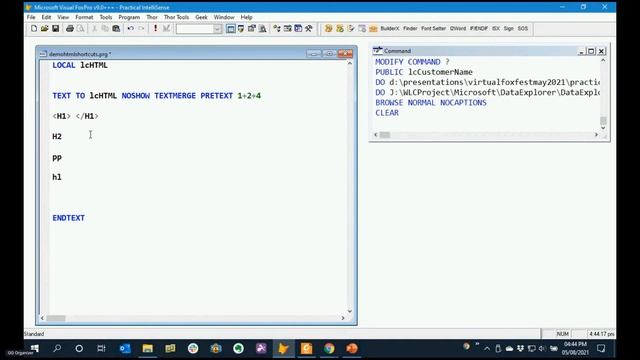Screen dimensions: 640x360
Task: Click the Paste clipboard icon
Action: pos(116,29)
